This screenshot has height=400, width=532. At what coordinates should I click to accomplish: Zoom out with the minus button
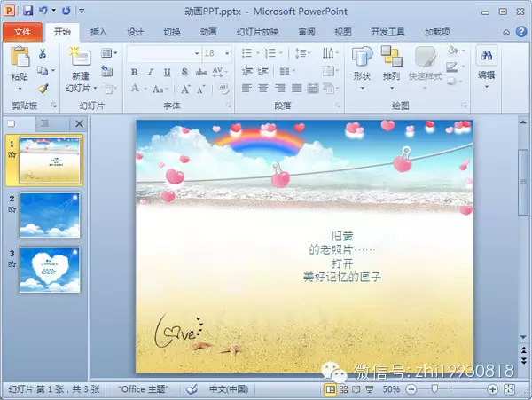411,389
